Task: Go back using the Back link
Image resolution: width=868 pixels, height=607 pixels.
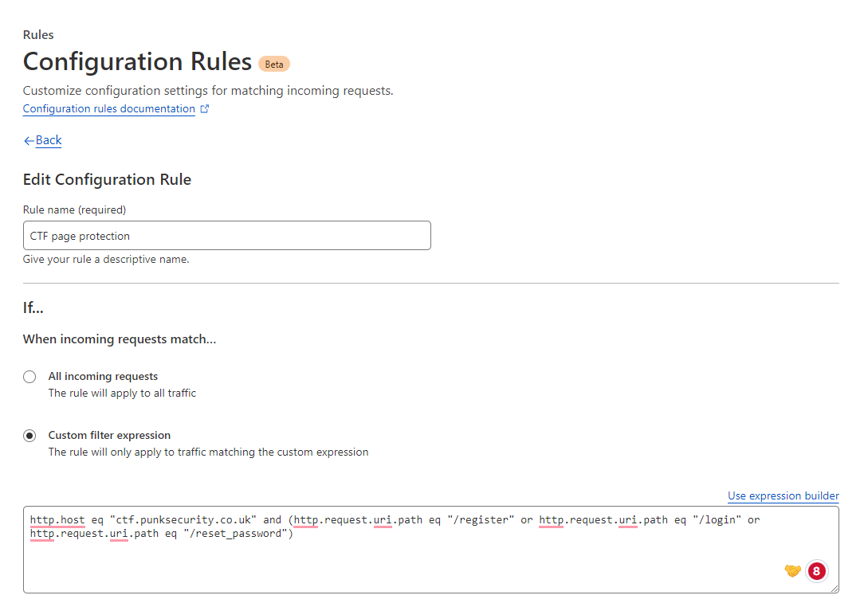Action: tap(49, 140)
